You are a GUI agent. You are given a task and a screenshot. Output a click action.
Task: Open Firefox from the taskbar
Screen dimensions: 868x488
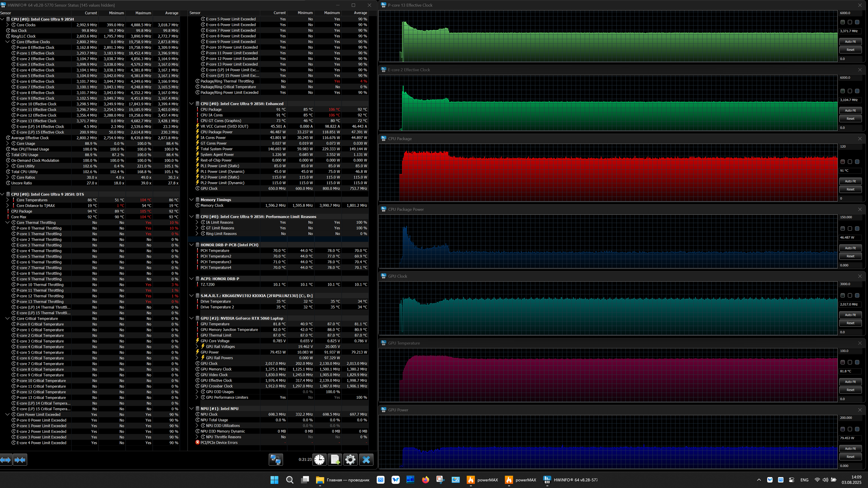point(425,480)
